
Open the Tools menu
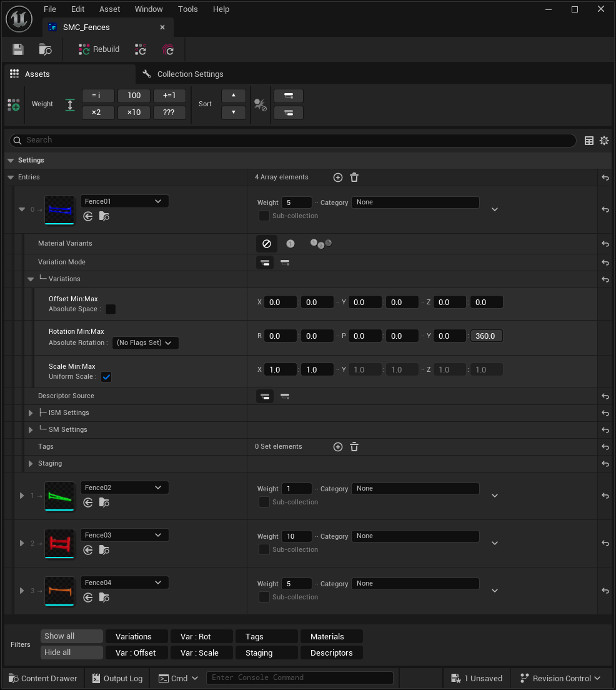click(187, 9)
